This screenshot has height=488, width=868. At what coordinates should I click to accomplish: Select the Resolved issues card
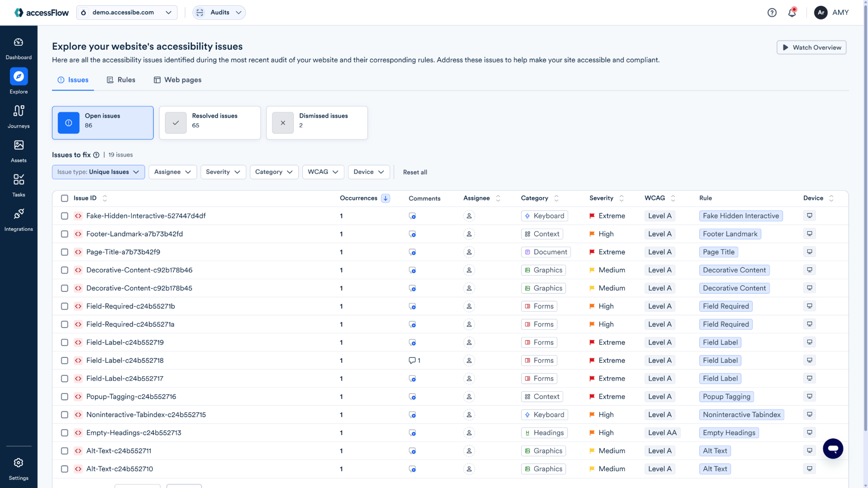pos(210,123)
